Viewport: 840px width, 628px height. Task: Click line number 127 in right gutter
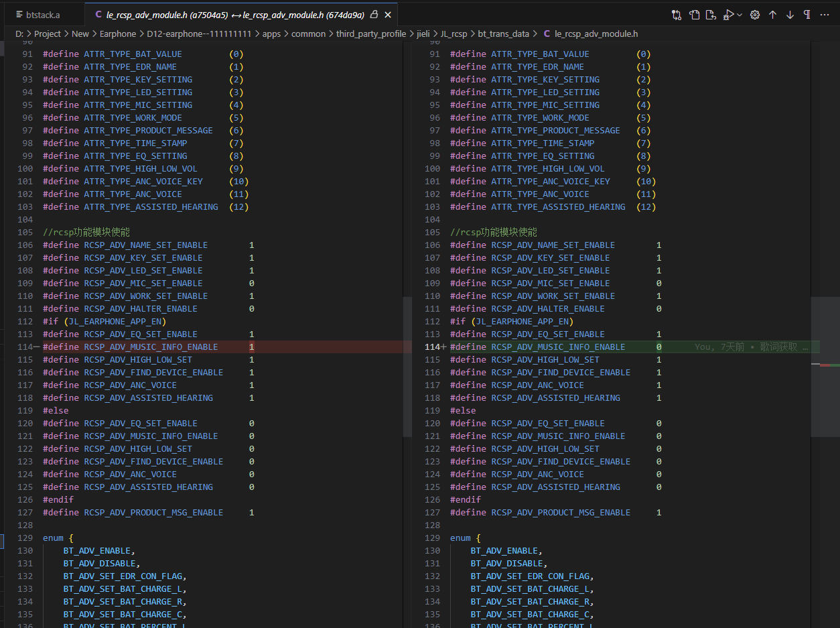tap(433, 513)
